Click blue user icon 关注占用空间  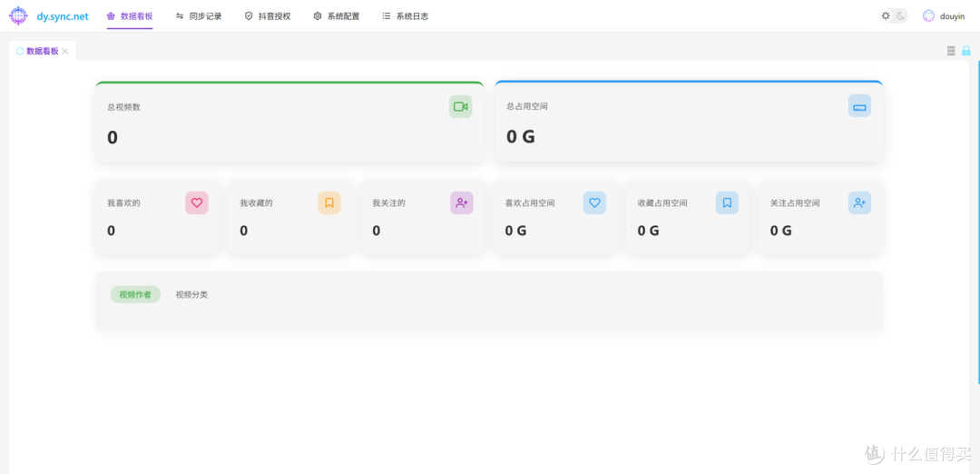tap(859, 202)
